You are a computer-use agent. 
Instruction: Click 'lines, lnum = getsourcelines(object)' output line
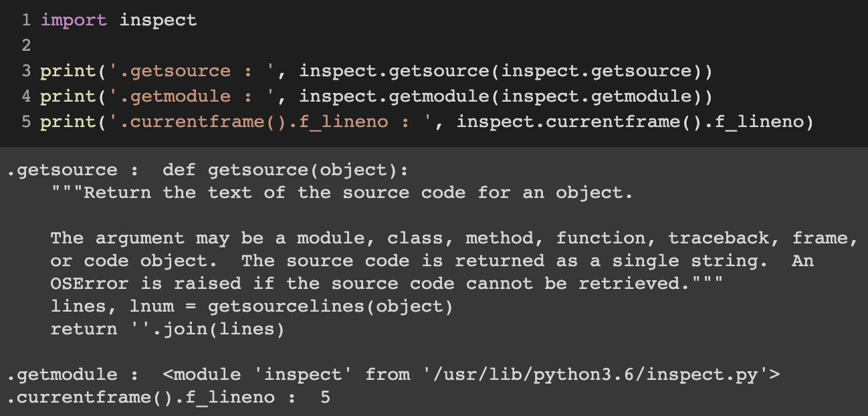[252, 306]
